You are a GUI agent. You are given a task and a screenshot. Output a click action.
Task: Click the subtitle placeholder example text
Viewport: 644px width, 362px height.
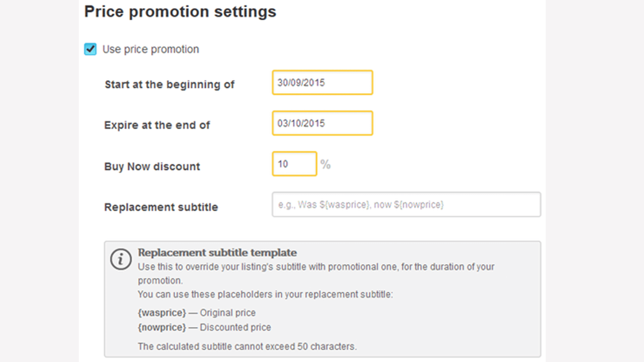coord(360,204)
